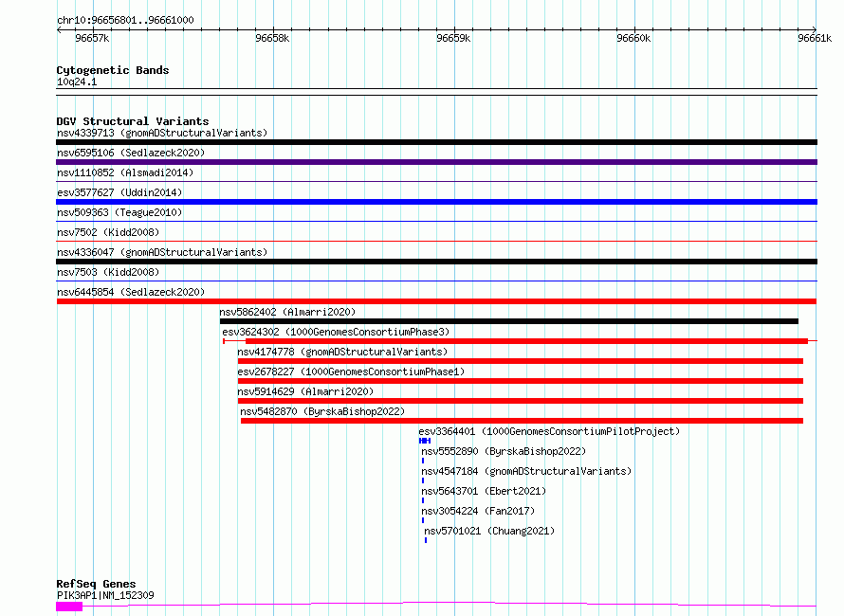Select the nsv7502 Kidd2008 label
The image size is (844, 616).
coord(108,232)
